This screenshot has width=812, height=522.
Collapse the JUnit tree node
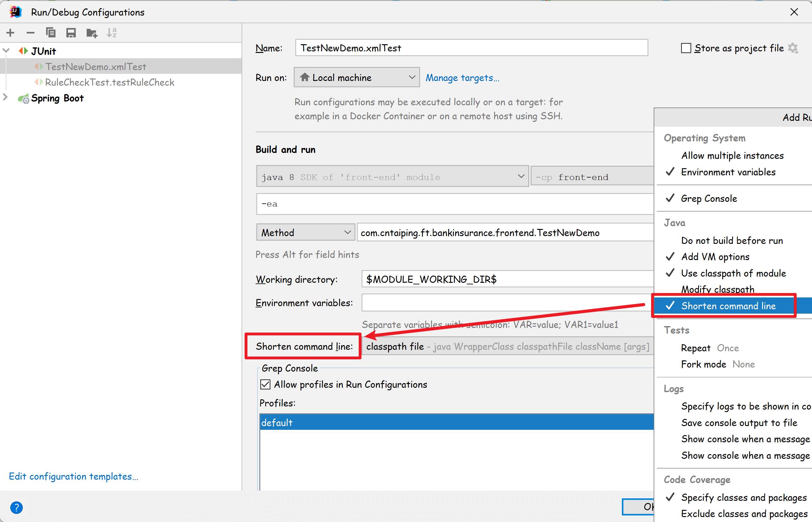point(6,51)
